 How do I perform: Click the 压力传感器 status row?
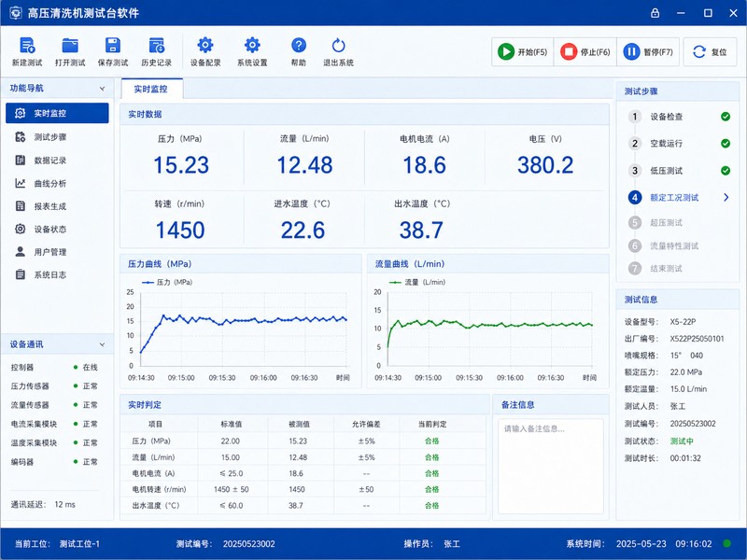(x=54, y=385)
